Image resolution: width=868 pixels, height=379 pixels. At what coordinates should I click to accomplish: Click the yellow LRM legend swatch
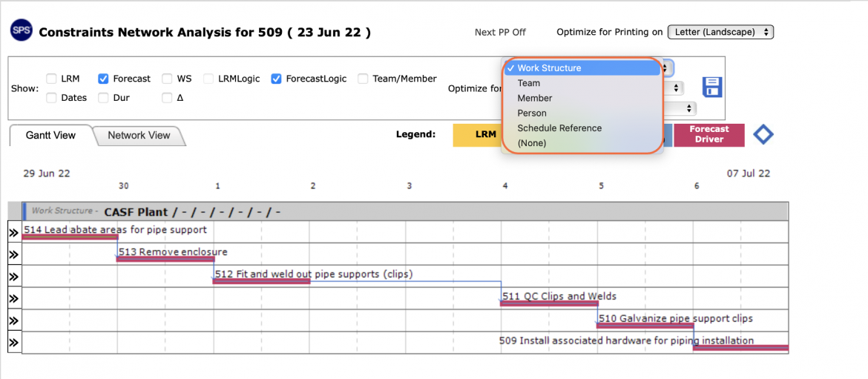click(477, 134)
